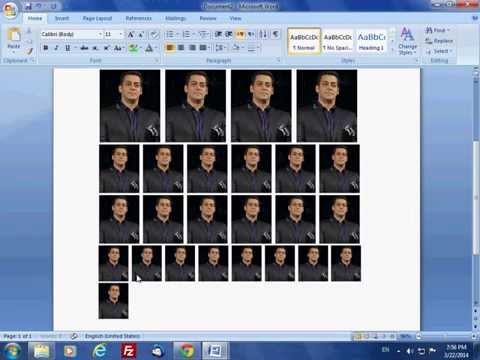The height and width of the screenshot is (360, 480).
Task: Open the Home ribbon tab
Action: [x=35, y=18]
